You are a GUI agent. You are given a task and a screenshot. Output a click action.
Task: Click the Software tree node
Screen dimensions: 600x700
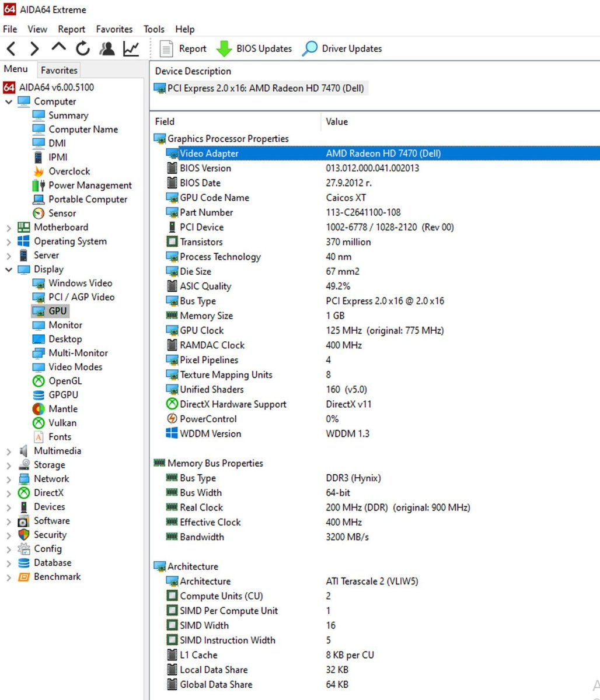coord(44,521)
